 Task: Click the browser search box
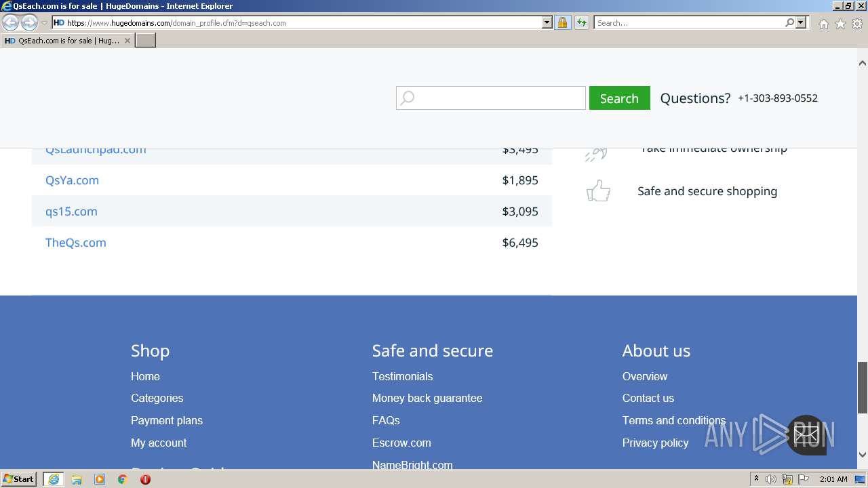pos(689,22)
